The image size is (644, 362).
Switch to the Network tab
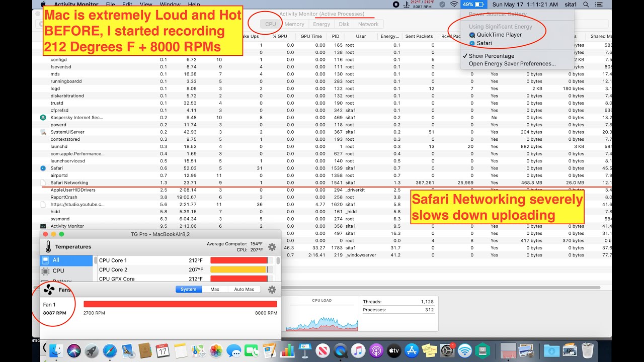pos(368,24)
